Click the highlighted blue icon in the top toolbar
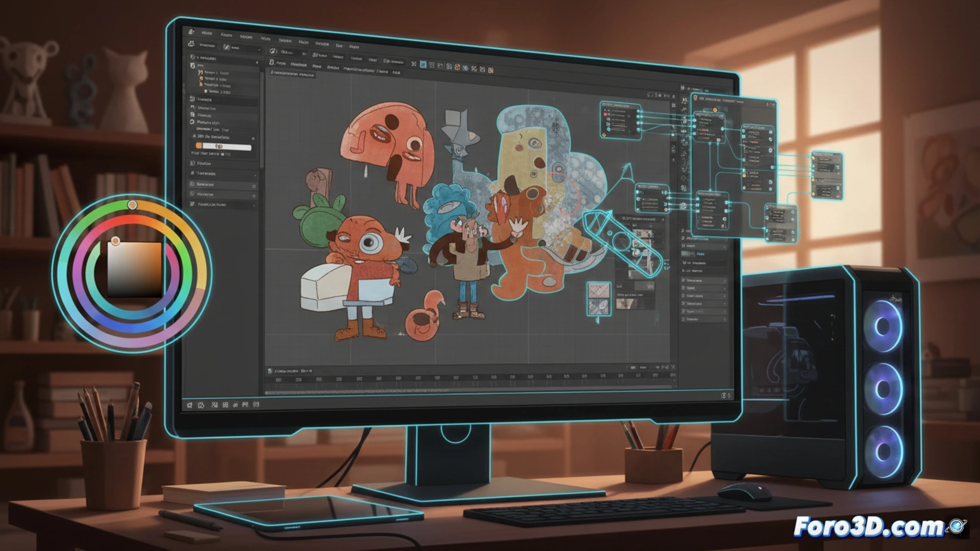 423,64
